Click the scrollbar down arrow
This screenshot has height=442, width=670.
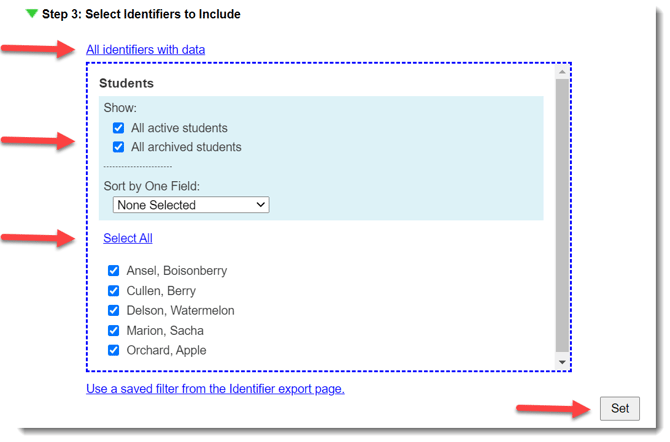[562, 362]
